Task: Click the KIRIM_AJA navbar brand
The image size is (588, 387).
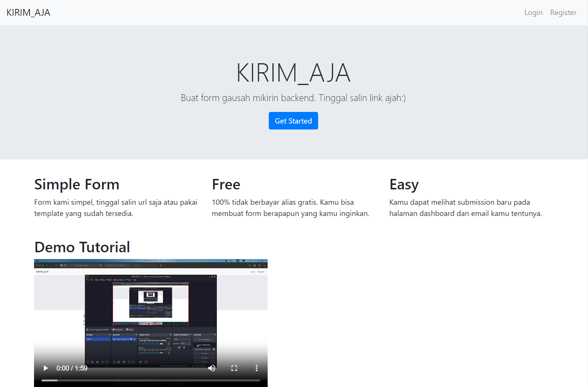Action: click(28, 12)
